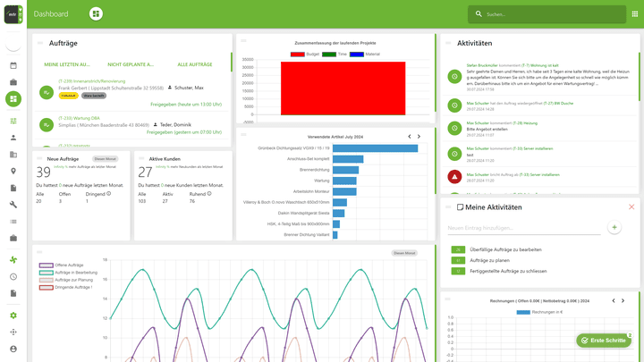Image resolution: width=644 pixels, height=362 pixels.
Task: Go to previous month in Verwendete Artikel
Action: pos(409,137)
